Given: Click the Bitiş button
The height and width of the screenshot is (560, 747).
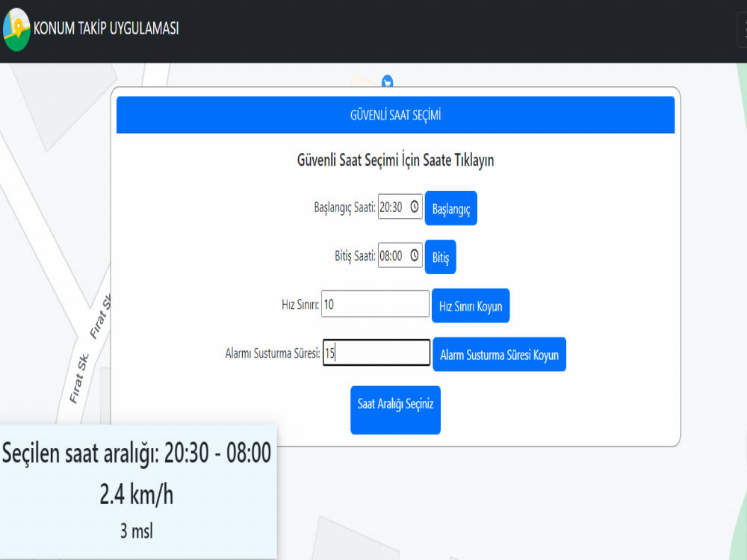Looking at the screenshot, I should 440,257.
